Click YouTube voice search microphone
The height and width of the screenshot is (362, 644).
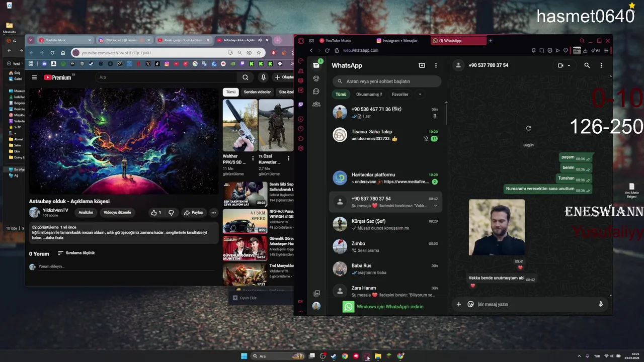(263, 77)
